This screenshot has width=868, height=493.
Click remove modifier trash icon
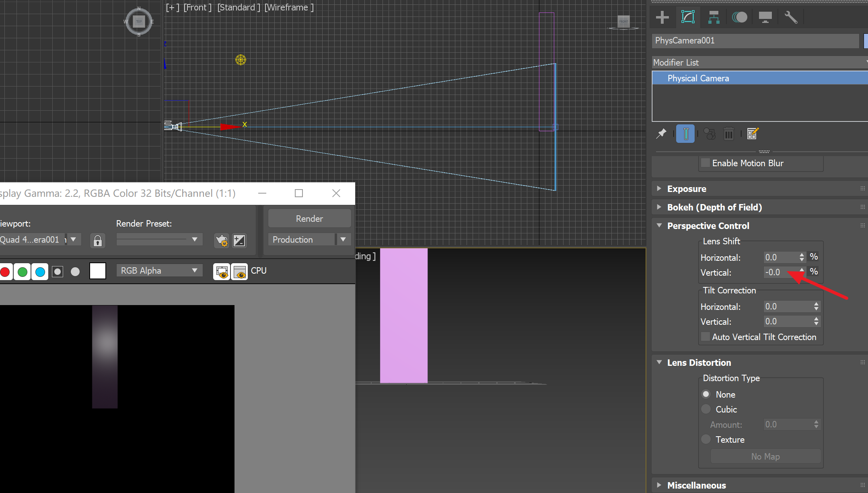click(x=728, y=134)
